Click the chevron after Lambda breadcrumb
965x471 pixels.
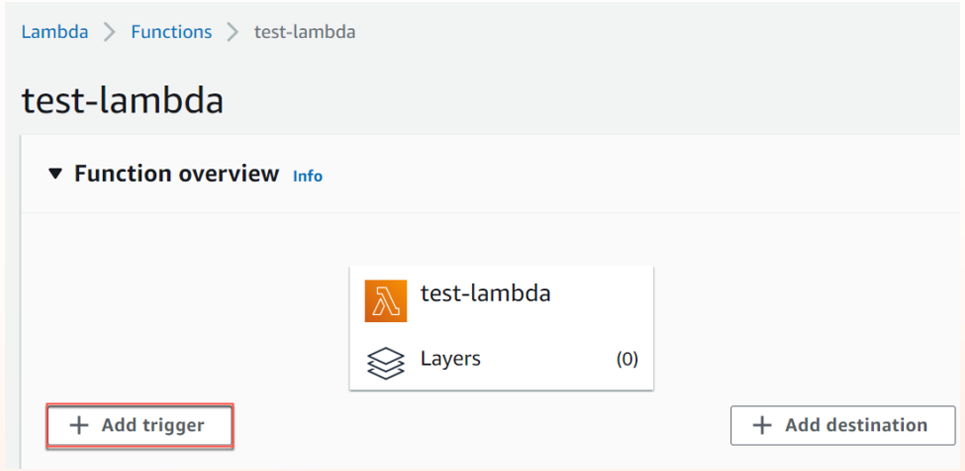pos(110,32)
